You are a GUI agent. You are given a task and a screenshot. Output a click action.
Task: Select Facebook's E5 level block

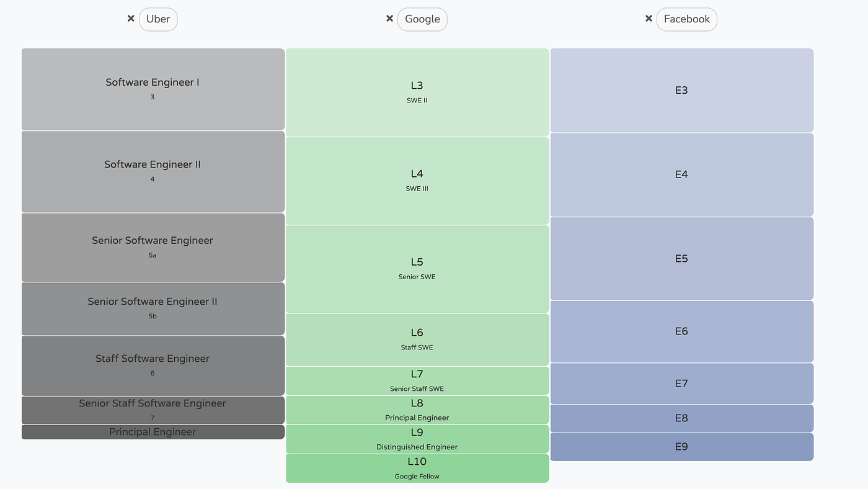pyautogui.click(x=681, y=259)
